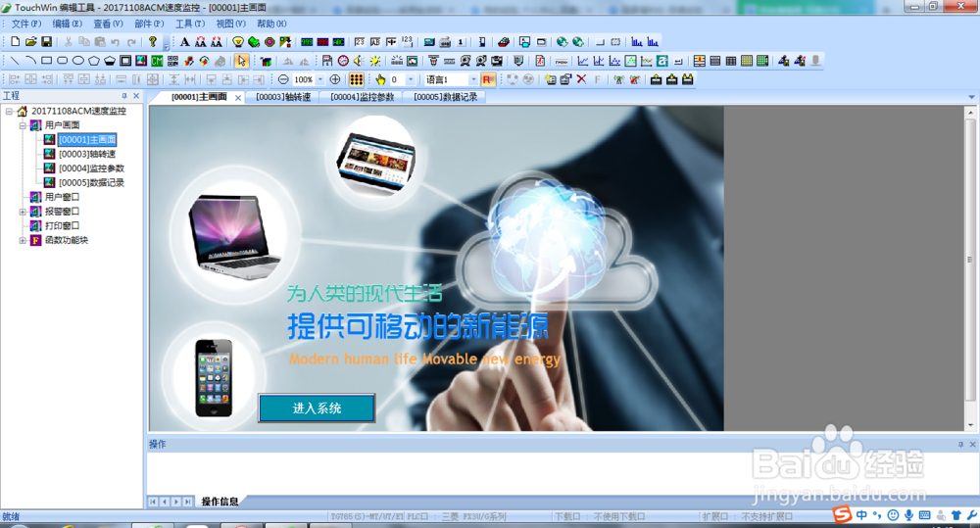Switch to the [00003]轴转速 tab

(x=283, y=97)
